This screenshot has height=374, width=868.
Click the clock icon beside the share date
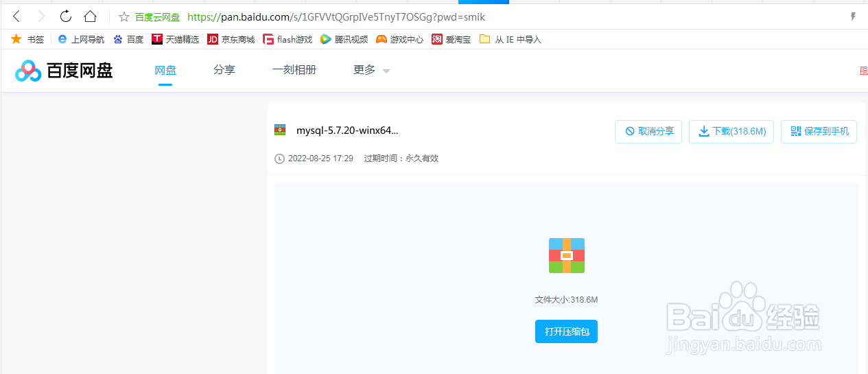coord(279,159)
